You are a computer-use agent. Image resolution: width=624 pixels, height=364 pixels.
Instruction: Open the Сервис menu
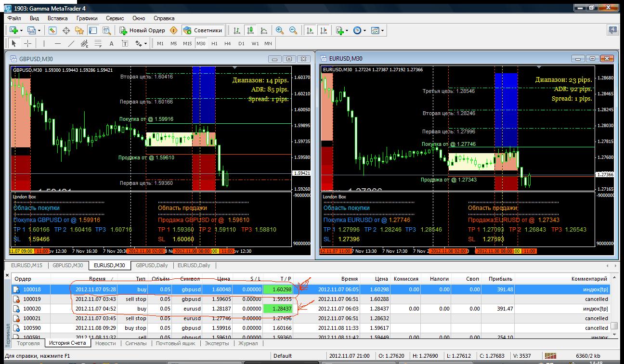click(x=115, y=18)
